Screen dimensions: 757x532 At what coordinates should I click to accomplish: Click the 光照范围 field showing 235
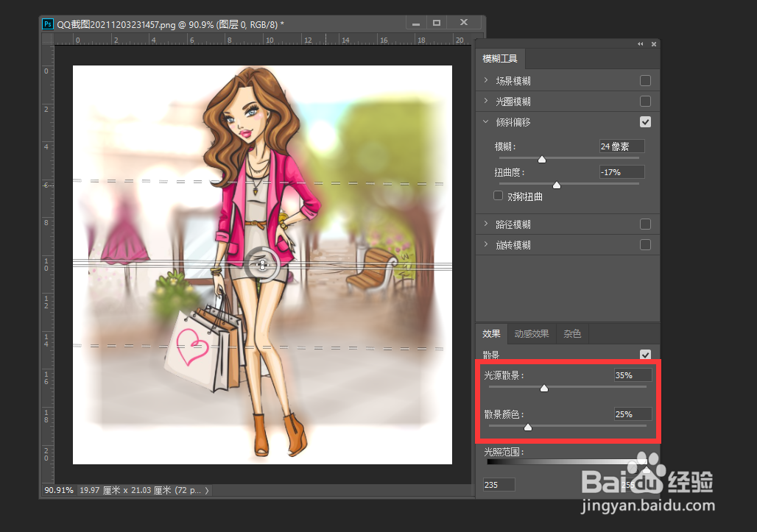[499, 485]
